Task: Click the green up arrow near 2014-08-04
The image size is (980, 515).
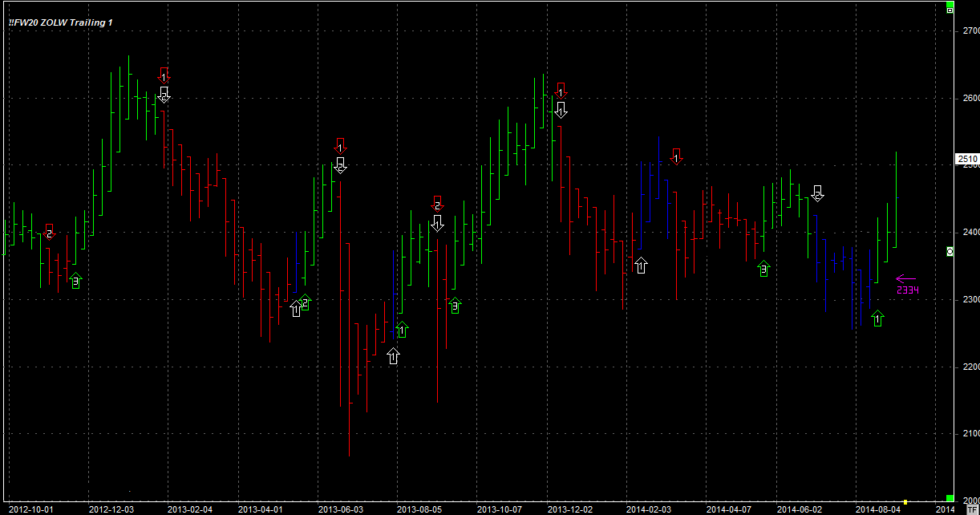Action: pos(877,318)
